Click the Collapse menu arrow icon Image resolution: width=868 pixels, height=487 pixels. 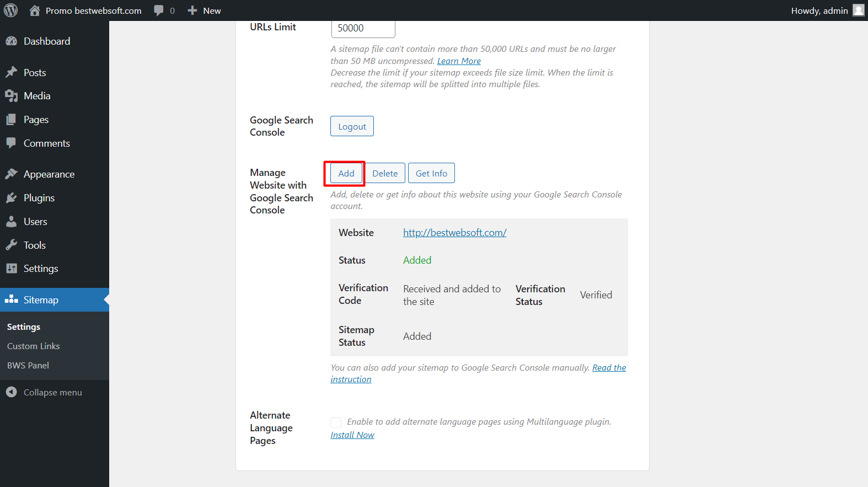12,392
